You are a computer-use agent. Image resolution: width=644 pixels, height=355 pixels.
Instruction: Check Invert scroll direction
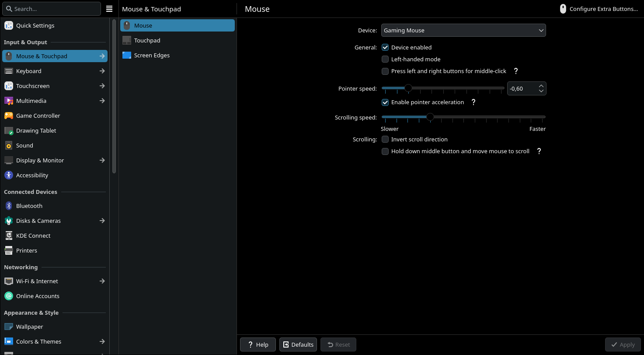385,139
